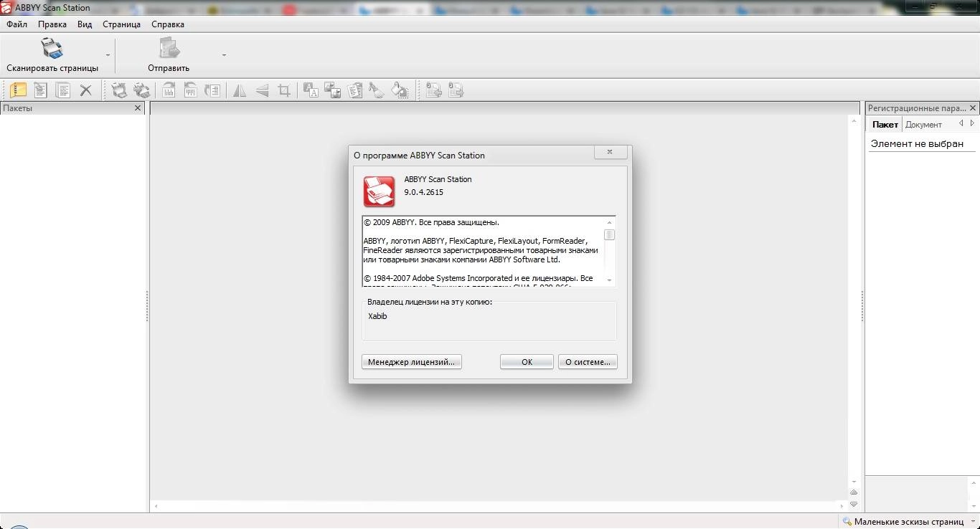Close the Регистрационные параметры panel
This screenshot has width=980, height=529.
(973, 108)
